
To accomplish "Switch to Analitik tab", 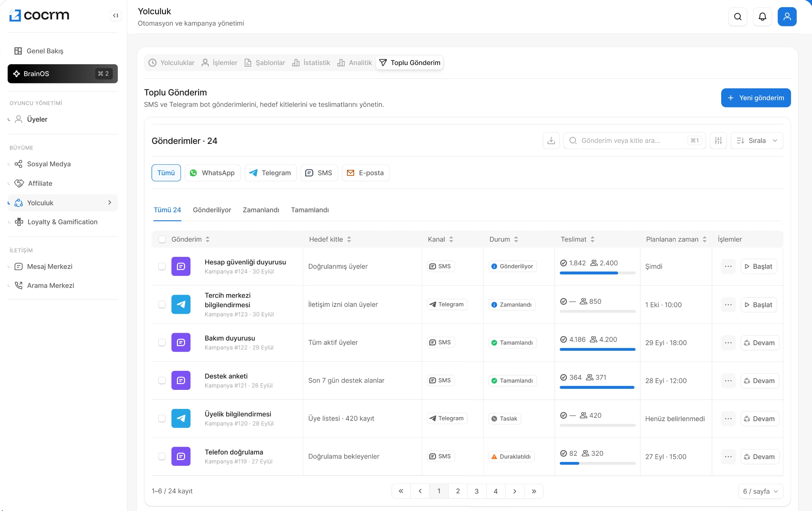I will click(x=354, y=63).
